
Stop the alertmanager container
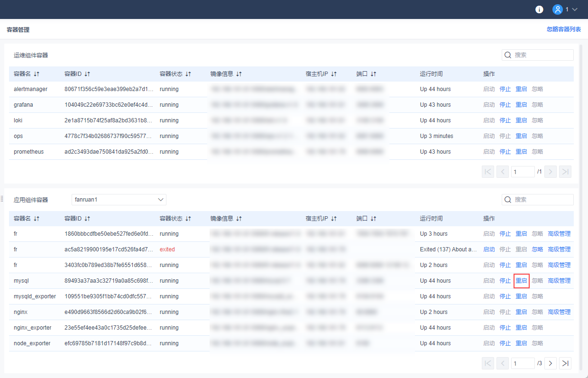pos(505,89)
